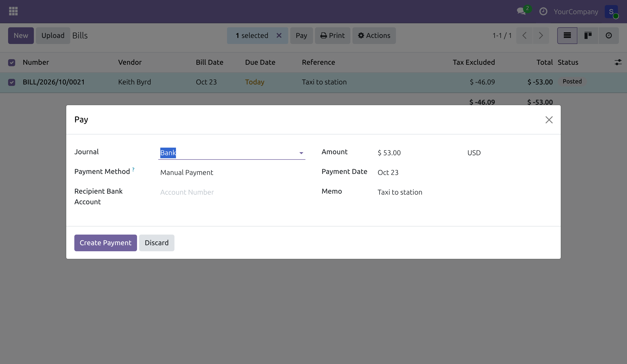Show Payment Method help tooltip

[133, 169]
